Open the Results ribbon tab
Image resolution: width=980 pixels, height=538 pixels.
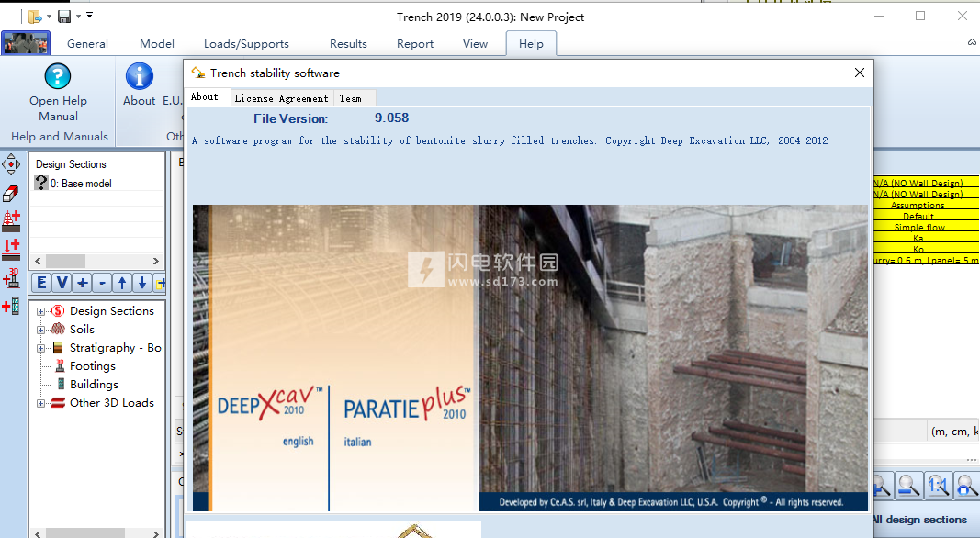click(x=348, y=44)
